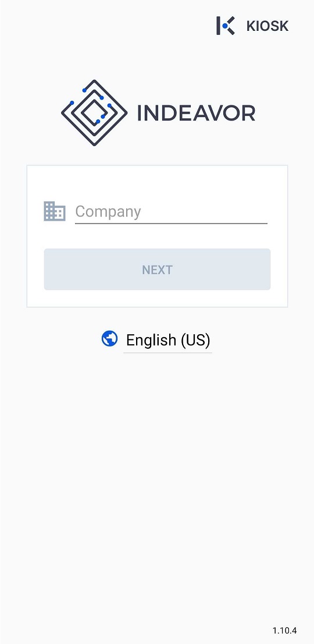Screen dimensions: 314x644
Task: Open the English (US) language dropdown
Action: [x=167, y=340]
